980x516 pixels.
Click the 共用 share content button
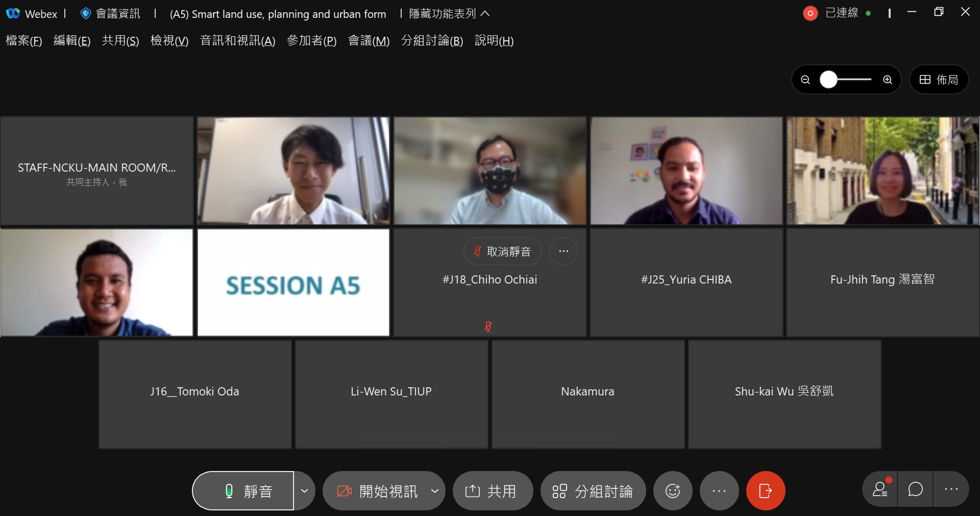pos(493,491)
